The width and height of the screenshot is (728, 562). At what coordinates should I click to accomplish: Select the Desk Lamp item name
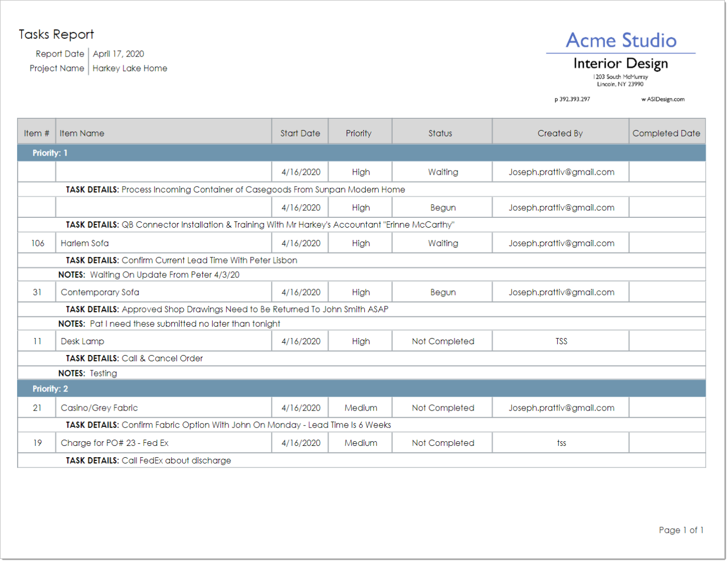click(x=83, y=342)
